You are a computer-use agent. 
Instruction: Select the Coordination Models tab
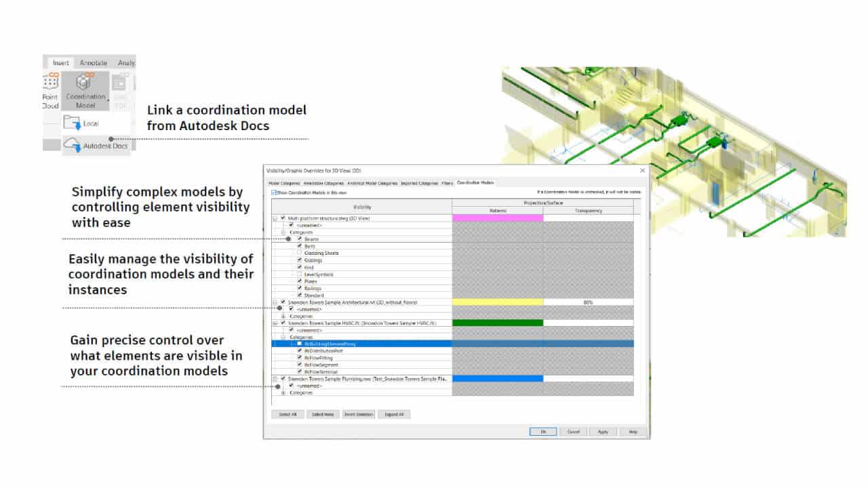(x=476, y=182)
